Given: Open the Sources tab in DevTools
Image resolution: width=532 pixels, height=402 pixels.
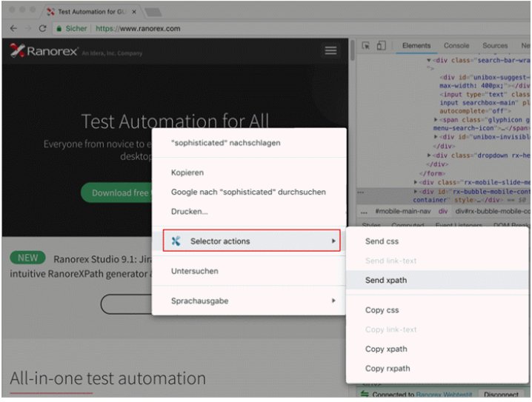Looking at the screenshot, I should (495, 46).
